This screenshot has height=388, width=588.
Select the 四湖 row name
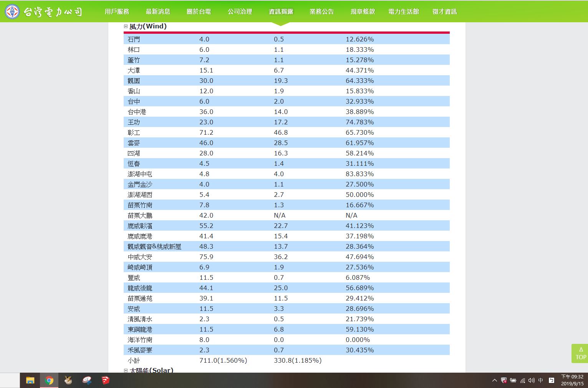click(134, 153)
